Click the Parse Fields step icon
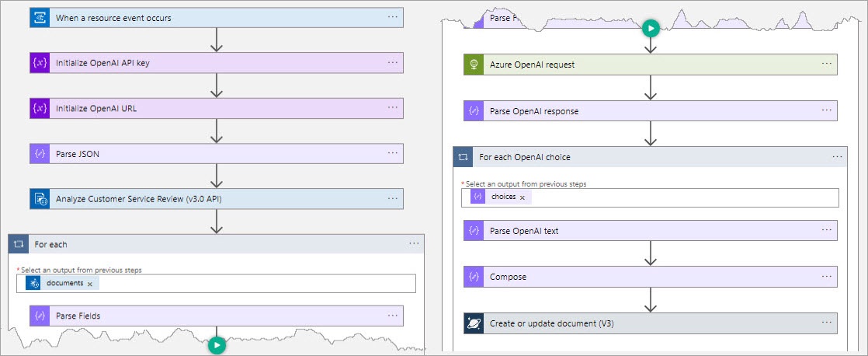868x356 pixels. click(40, 316)
